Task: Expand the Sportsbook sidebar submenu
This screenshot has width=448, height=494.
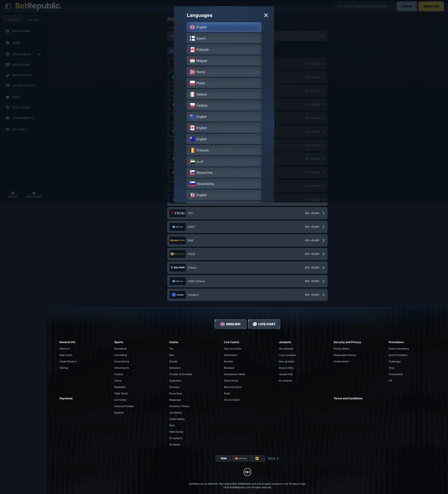Action: pos(39,54)
